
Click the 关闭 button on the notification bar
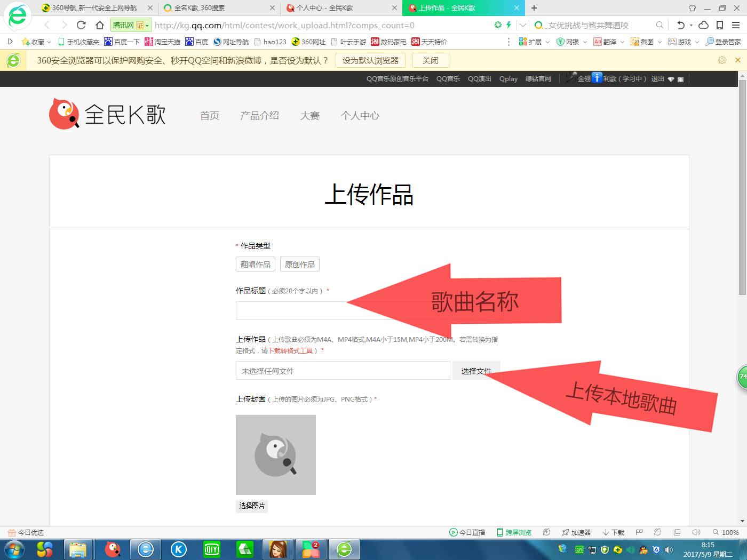(x=430, y=60)
